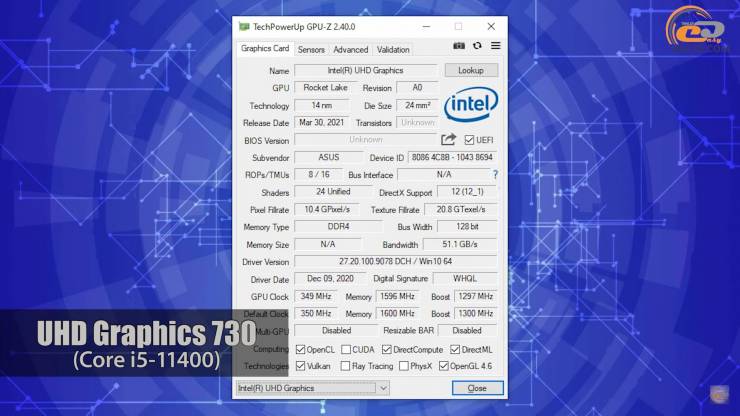This screenshot has width=740, height=416.
Task: Toggle the PhysX checkbox
Action: (x=404, y=366)
